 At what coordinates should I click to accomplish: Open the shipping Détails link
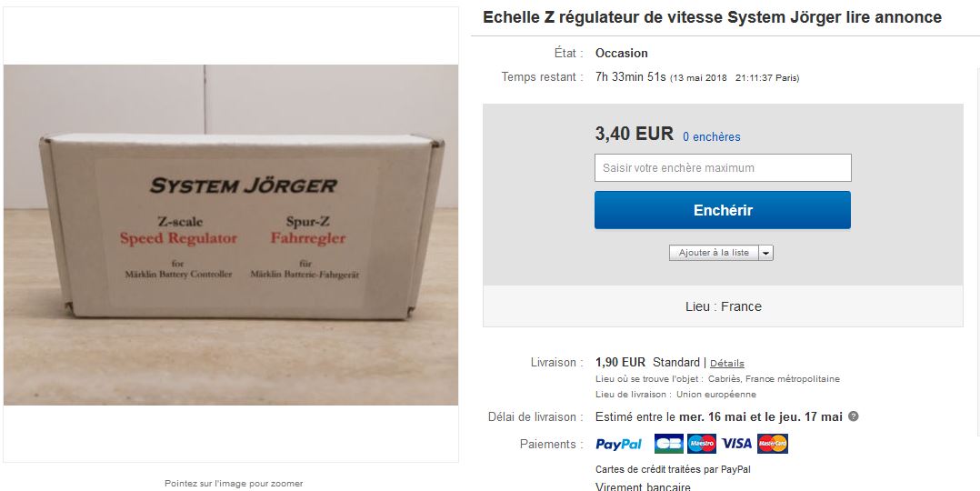tap(727, 364)
